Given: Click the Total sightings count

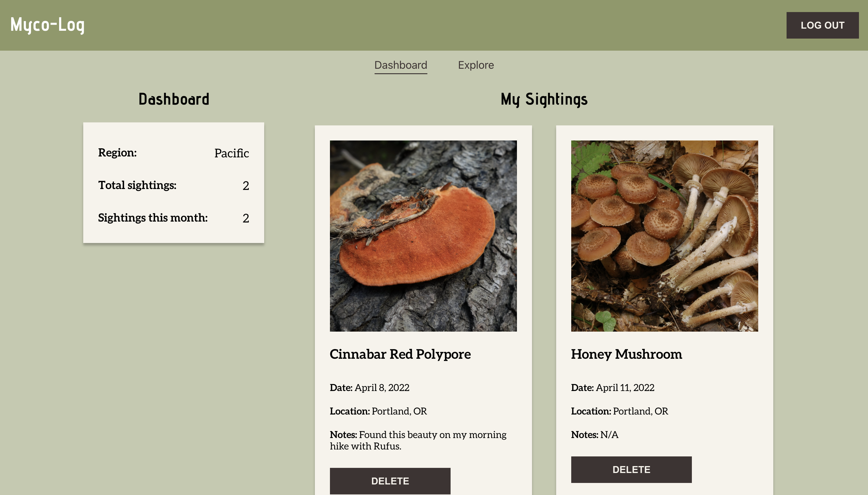Looking at the screenshot, I should 246,185.
